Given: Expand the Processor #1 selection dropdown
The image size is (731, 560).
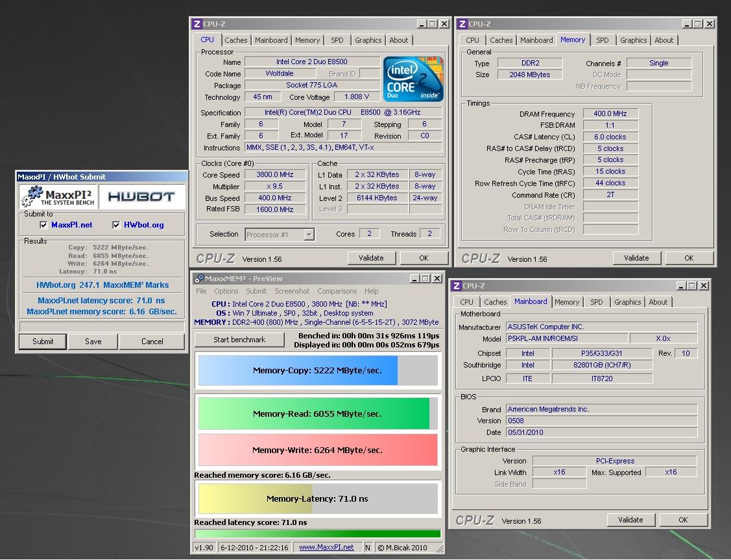Looking at the screenshot, I should coord(309,235).
